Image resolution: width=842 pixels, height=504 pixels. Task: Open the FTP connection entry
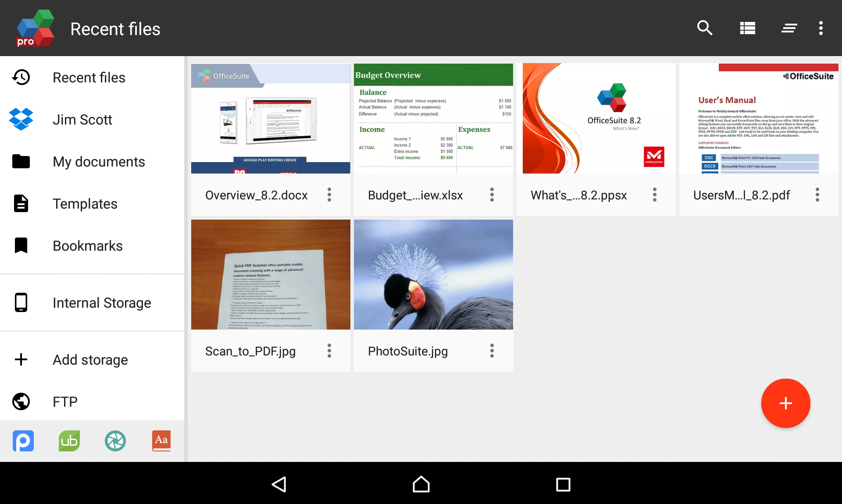pyautogui.click(x=92, y=401)
